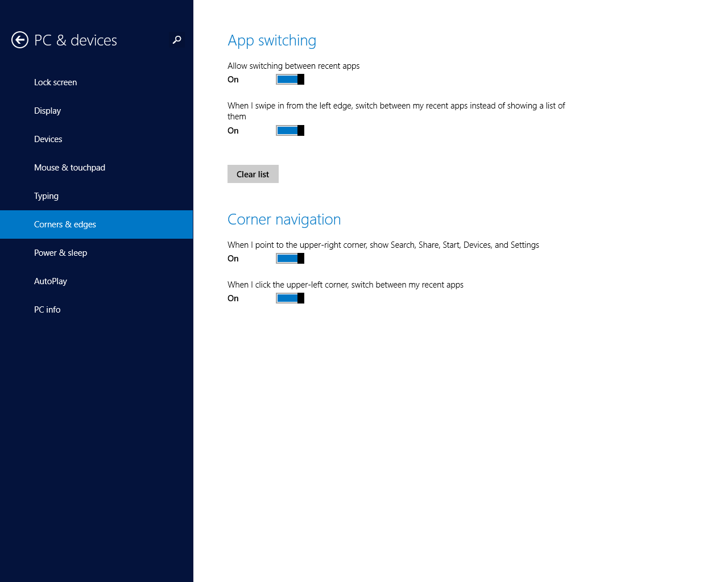Turn off left-edge swipe app switching
This screenshot has width=728, height=582.
289,130
